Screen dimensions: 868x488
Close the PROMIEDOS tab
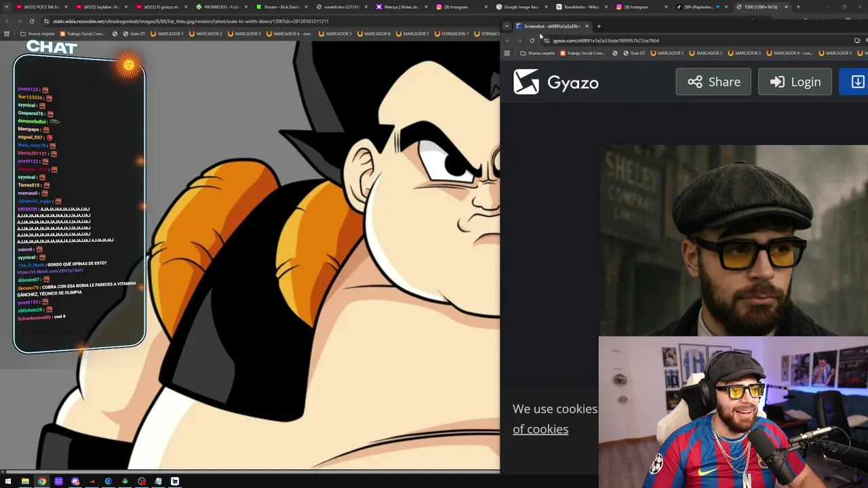click(x=245, y=7)
